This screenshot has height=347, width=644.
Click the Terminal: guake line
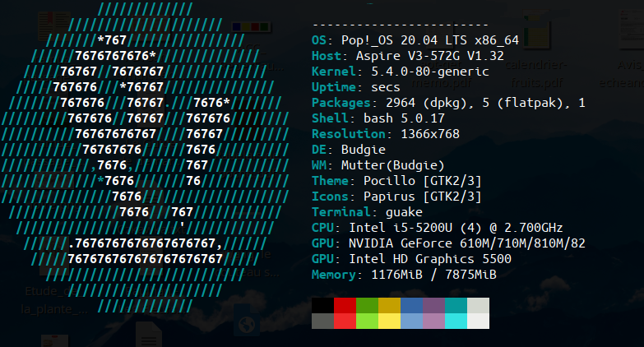[367, 211]
